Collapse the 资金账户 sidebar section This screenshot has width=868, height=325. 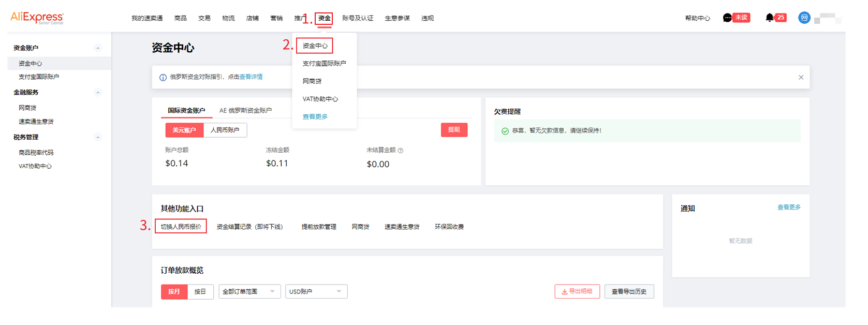98,48
